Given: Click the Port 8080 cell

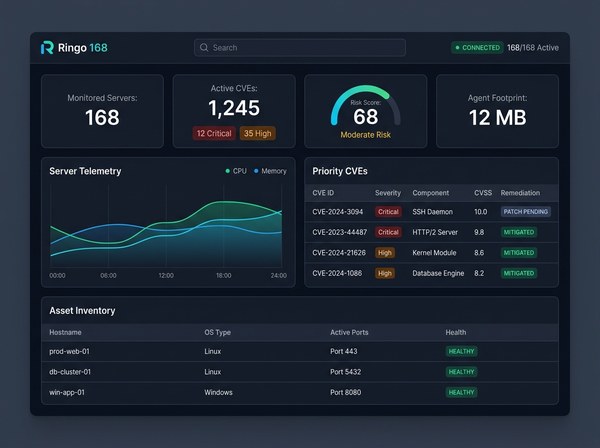Looking at the screenshot, I should point(346,393).
